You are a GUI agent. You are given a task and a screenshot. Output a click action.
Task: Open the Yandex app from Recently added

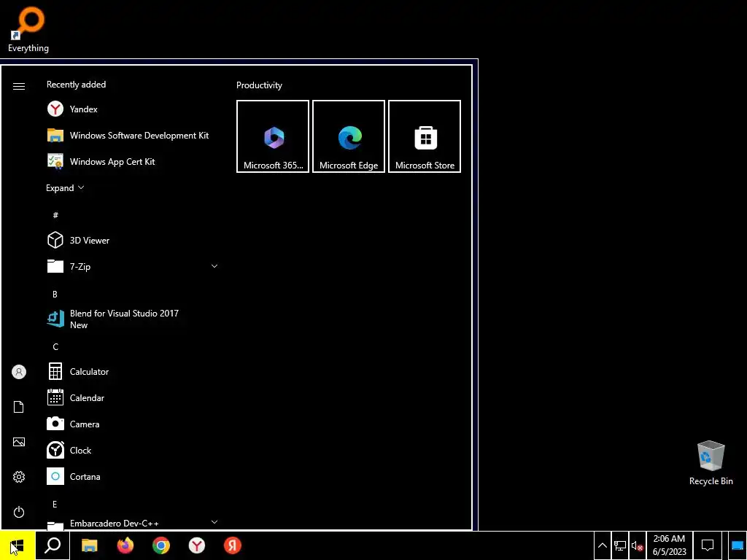click(132, 109)
